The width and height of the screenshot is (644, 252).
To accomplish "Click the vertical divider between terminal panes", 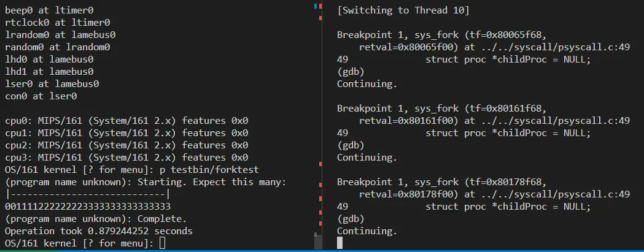I will coord(324,123).
